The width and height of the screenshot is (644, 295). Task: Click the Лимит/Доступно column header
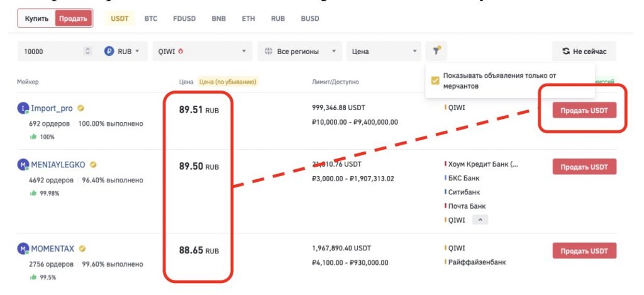coord(335,82)
